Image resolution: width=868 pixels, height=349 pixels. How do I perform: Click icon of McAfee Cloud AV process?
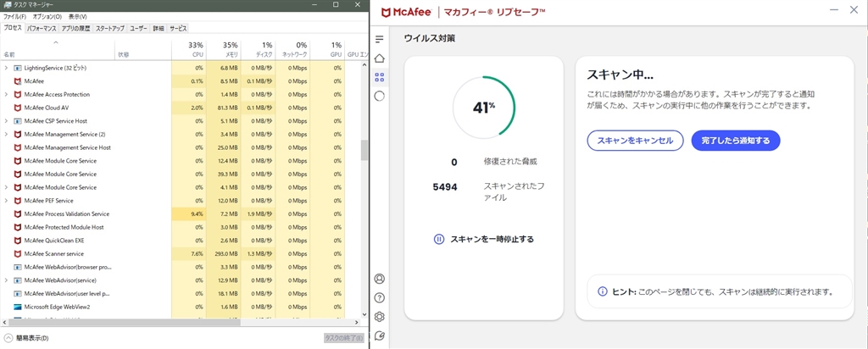coord(17,108)
